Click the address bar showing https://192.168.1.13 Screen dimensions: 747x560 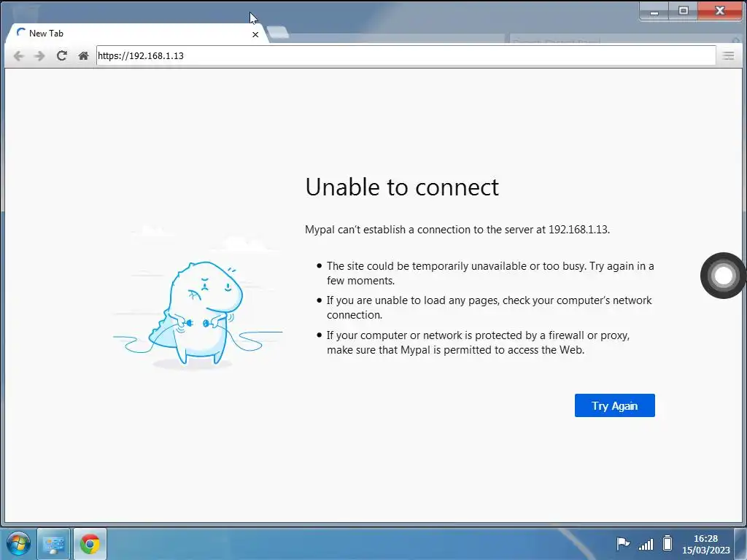(x=406, y=55)
